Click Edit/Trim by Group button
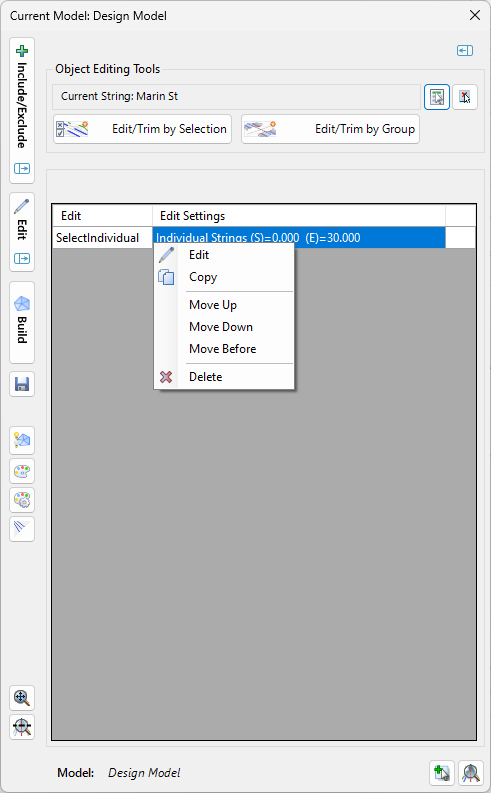This screenshot has width=491, height=793. tap(330, 129)
